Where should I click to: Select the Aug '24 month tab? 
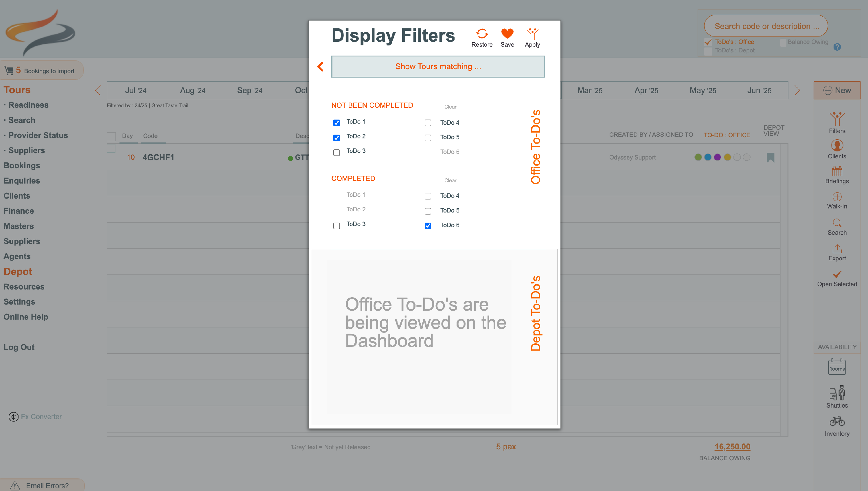192,90
